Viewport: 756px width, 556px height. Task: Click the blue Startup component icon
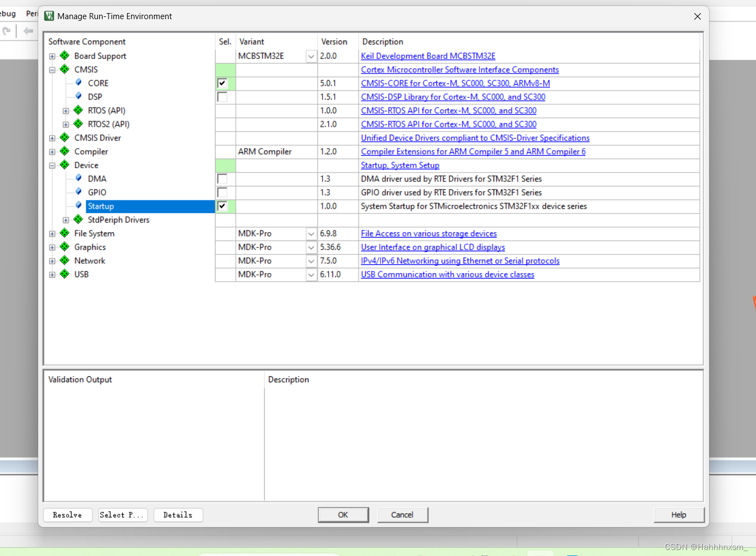[x=79, y=205]
